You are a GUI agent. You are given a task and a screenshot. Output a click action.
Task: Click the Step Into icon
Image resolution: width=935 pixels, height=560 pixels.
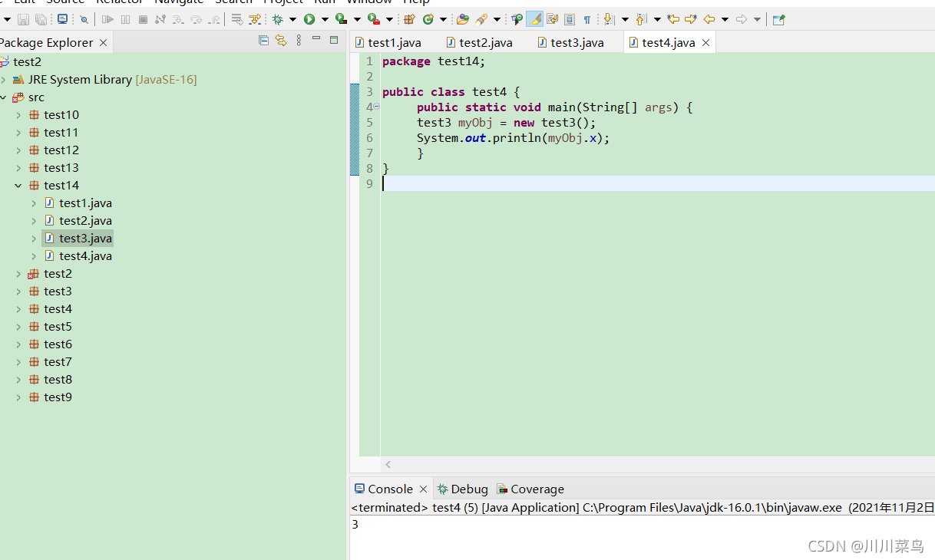point(177,19)
